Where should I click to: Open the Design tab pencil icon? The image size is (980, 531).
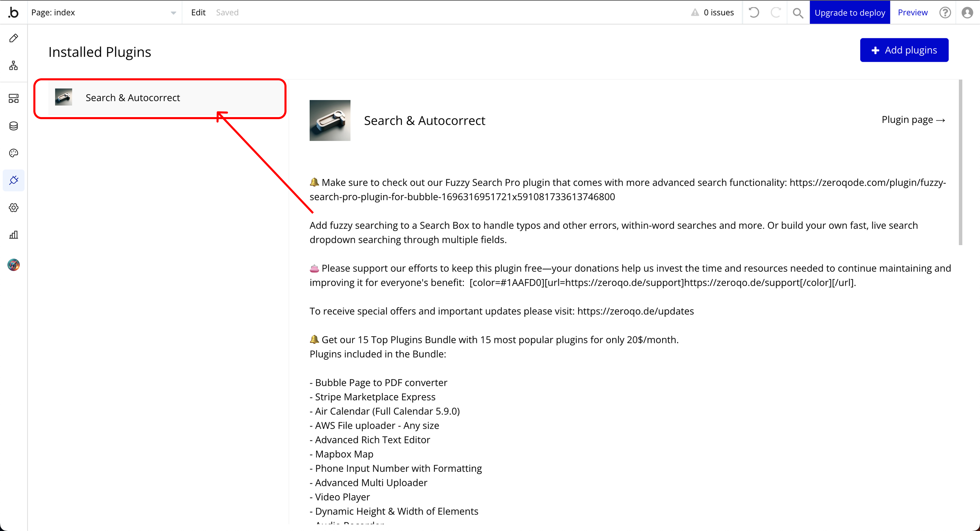click(14, 38)
